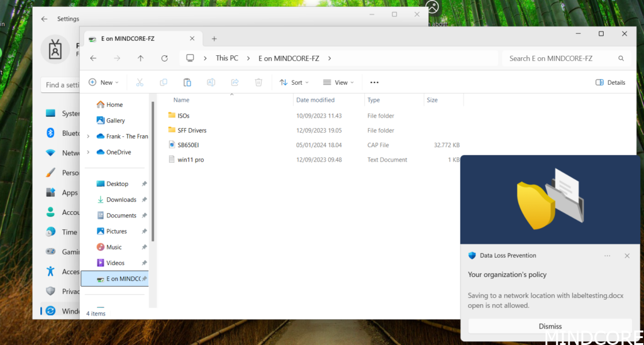Expand the OneDrive tree node

point(87,152)
